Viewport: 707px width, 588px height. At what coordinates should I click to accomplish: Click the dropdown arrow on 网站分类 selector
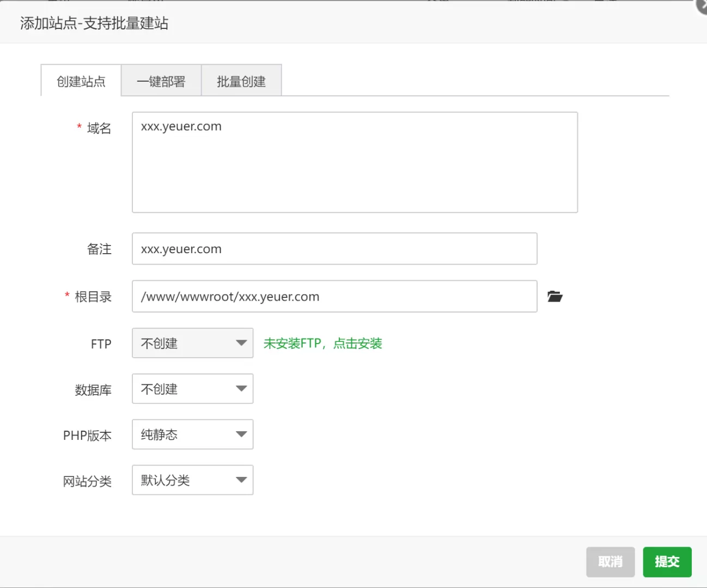(241, 480)
